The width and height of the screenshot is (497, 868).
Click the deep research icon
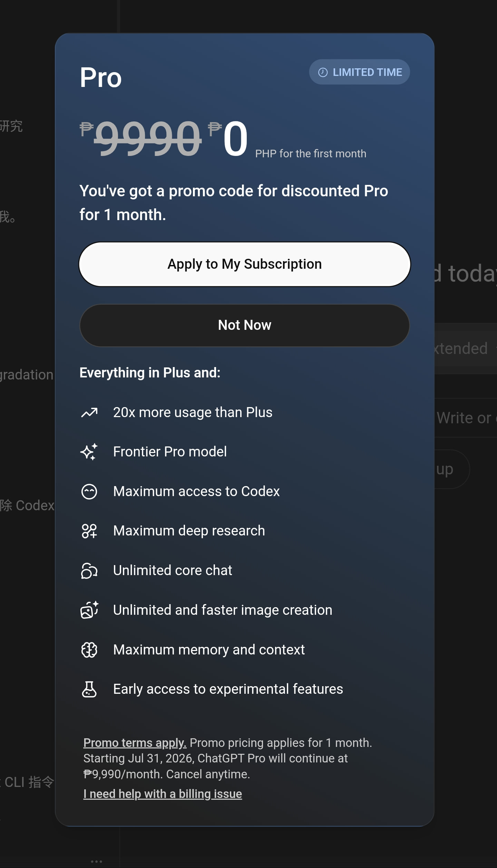pyautogui.click(x=89, y=531)
